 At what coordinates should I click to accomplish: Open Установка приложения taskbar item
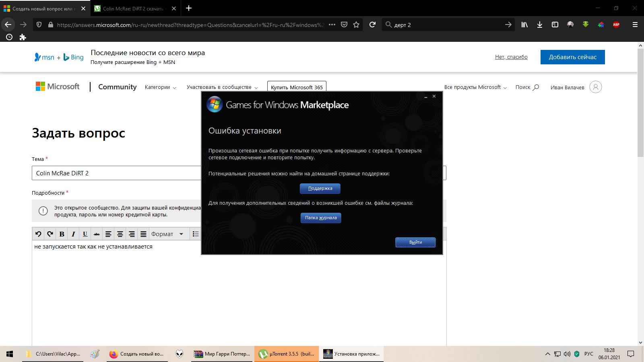click(x=351, y=354)
